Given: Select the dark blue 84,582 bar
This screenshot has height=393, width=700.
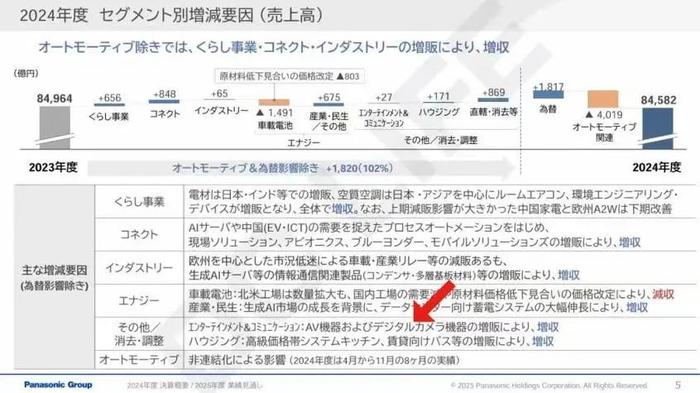Looking at the screenshot, I should [658, 128].
